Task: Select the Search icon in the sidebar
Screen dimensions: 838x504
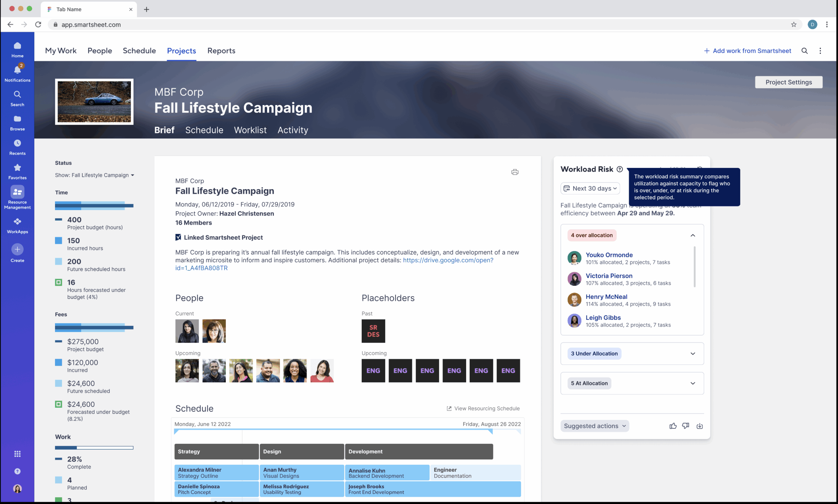Action: 17,95
